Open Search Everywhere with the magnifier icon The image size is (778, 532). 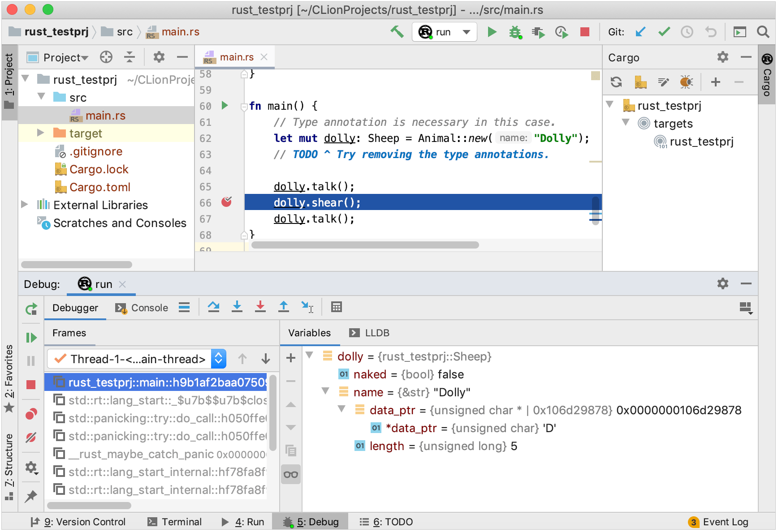click(762, 32)
